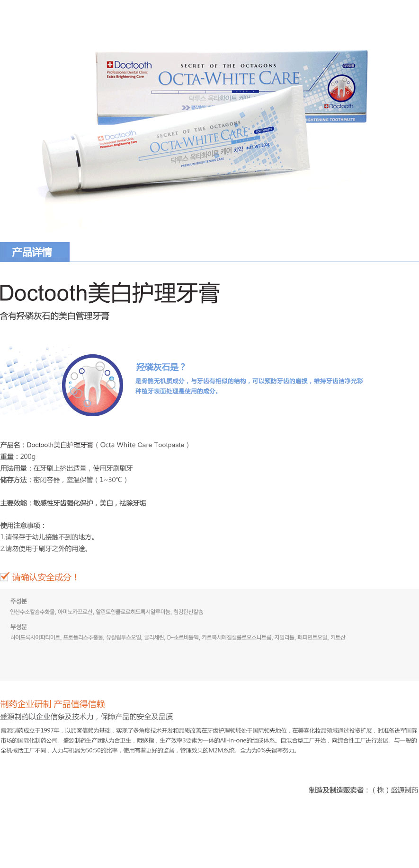Click the line 盛源制药以企业信条及技术力

coord(87,717)
